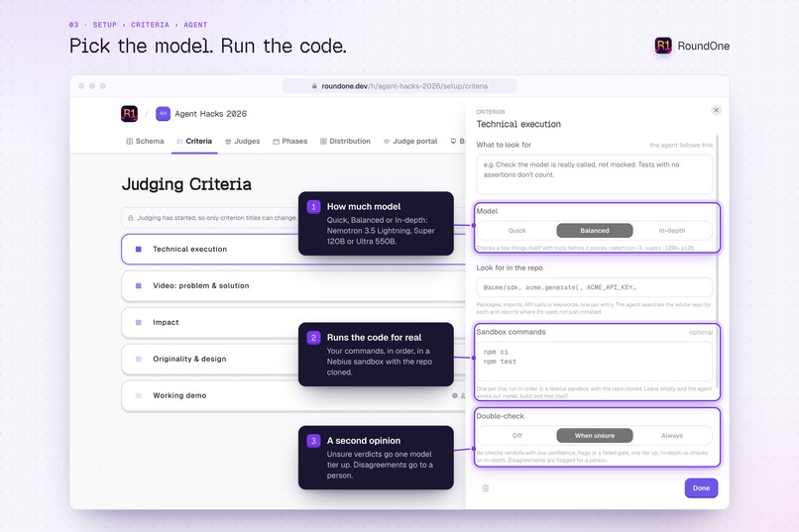Click SETUP in the slide breadcrumb
Image resolution: width=799 pixels, height=532 pixels.
[104, 25]
